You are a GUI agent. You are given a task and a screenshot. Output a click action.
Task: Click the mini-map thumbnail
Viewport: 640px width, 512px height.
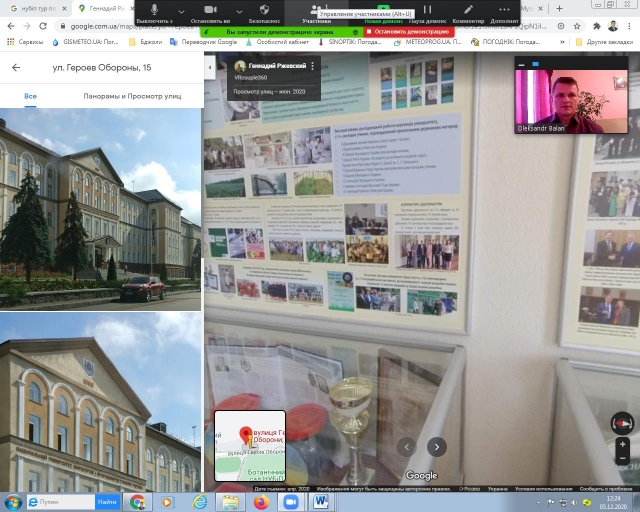pos(250,446)
